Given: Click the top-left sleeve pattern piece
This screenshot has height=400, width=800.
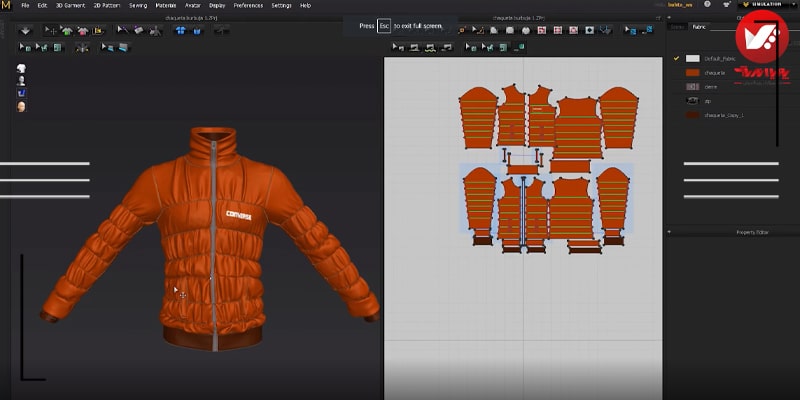Looking at the screenshot, I should point(478,118).
